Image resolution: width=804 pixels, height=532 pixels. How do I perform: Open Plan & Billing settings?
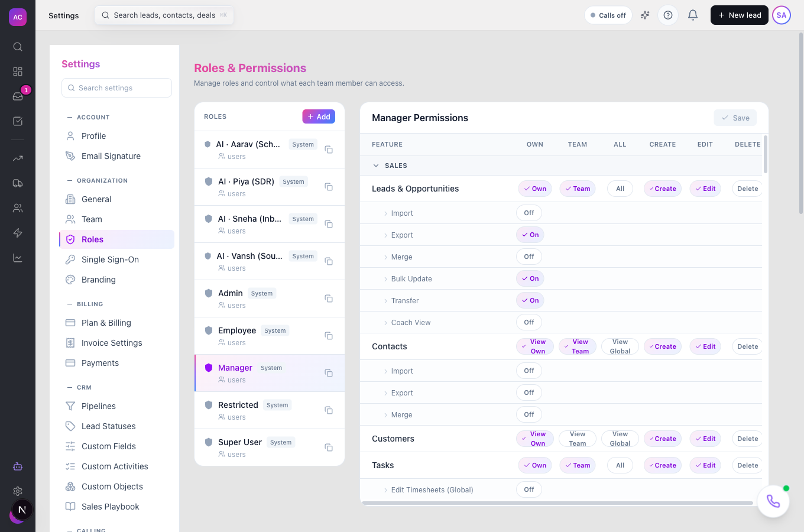tap(117, 323)
